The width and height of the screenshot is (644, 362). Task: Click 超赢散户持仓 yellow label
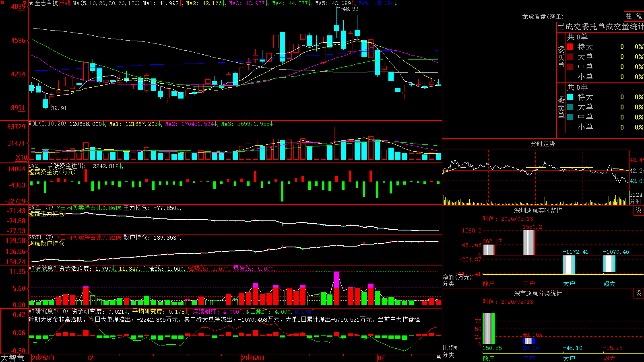46,243
